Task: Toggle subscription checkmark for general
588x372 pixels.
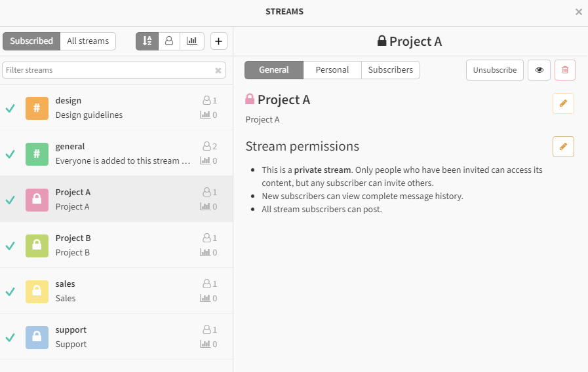Action: [x=10, y=154]
